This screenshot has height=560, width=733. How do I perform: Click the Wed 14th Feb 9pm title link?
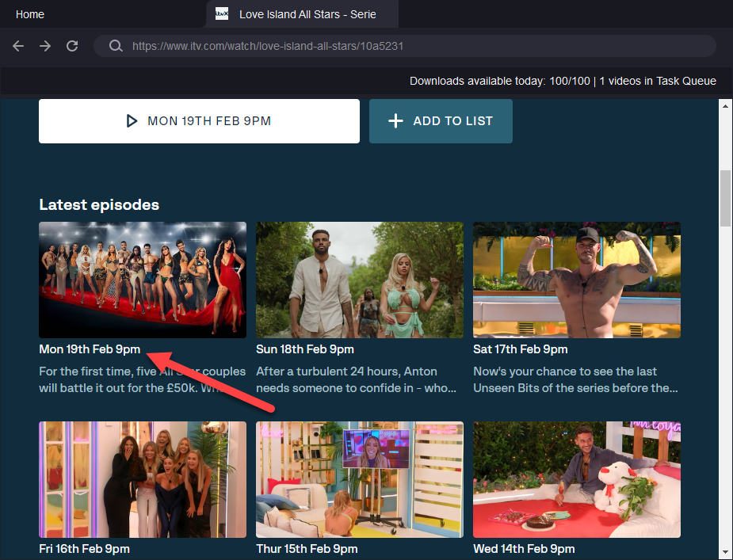[524, 549]
